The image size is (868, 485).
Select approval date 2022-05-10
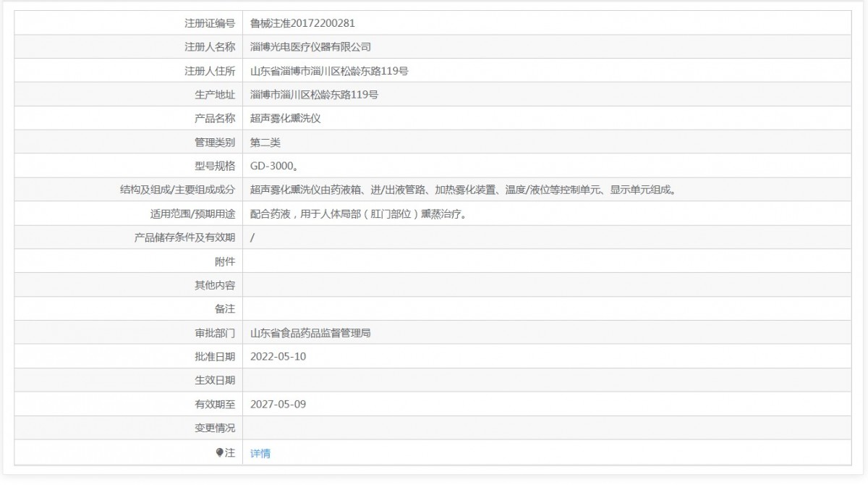coord(278,357)
